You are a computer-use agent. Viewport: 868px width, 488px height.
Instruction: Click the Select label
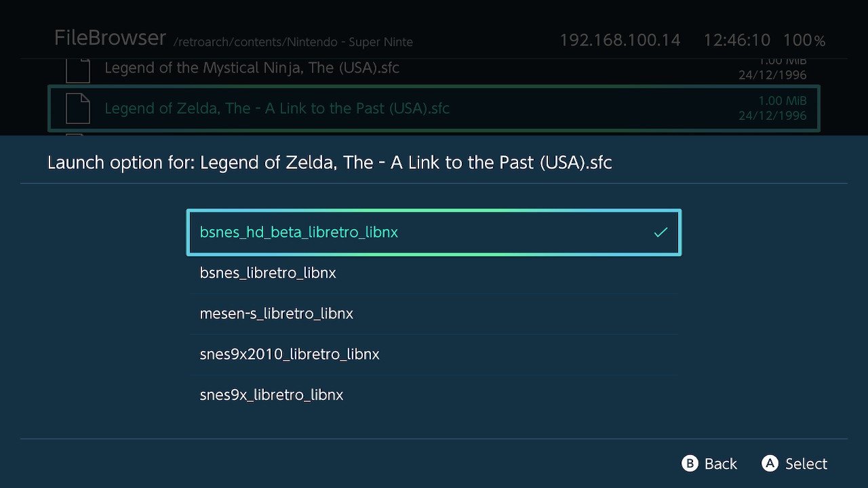click(806, 464)
